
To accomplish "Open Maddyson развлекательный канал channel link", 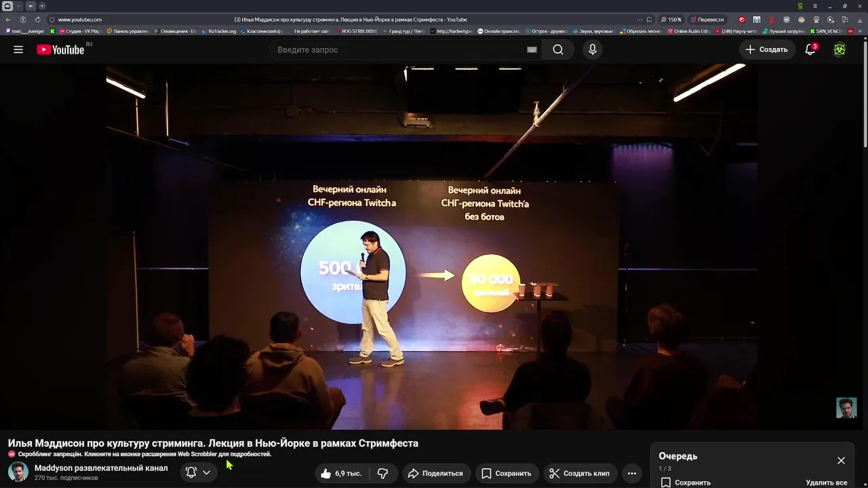I will (x=101, y=468).
